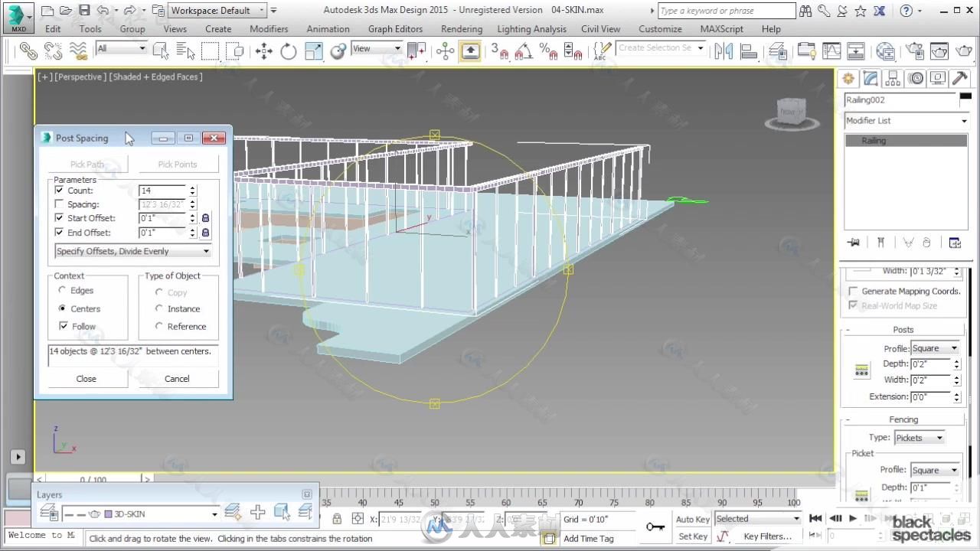The image size is (980, 551).
Task: Open the Display command panel tab
Action: pos(938,79)
